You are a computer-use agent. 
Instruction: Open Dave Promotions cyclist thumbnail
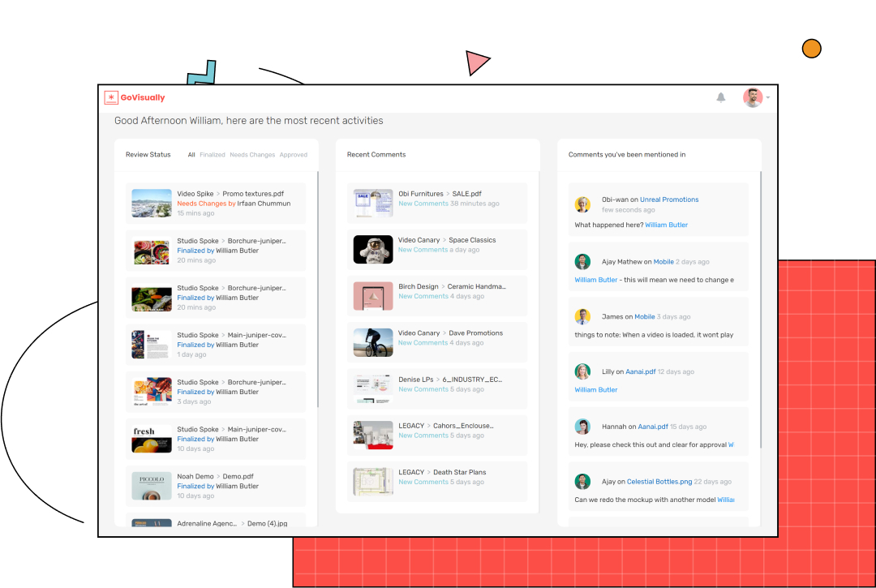tap(373, 342)
